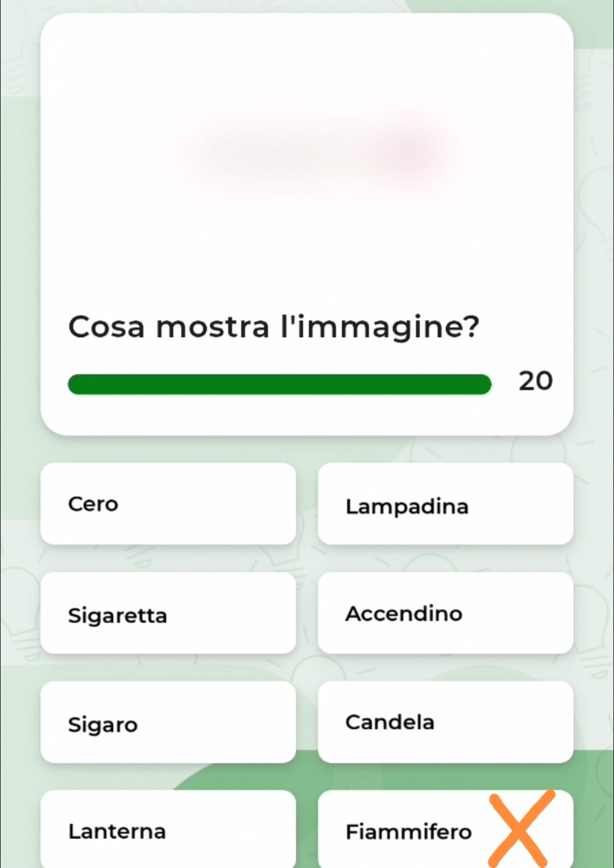This screenshot has width=614, height=868.
Task: Tap the "Accendino" answer option
Action: (x=445, y=613)
